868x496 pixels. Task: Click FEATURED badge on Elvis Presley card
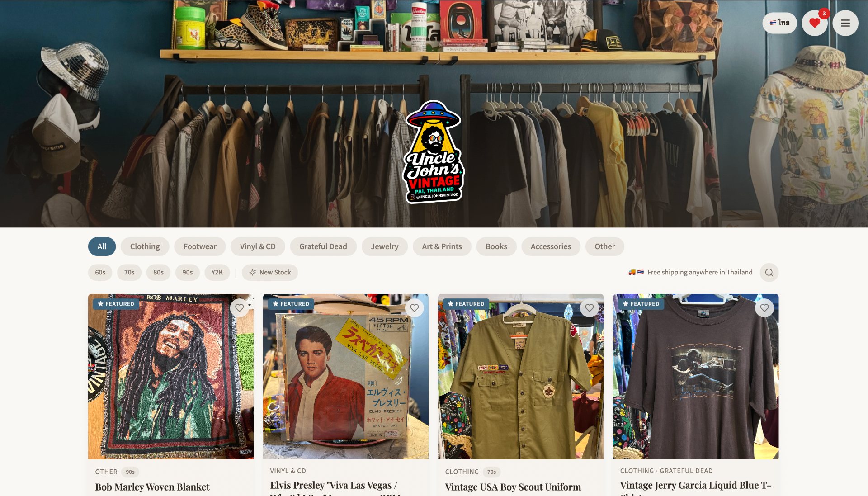tap(291, 304)
